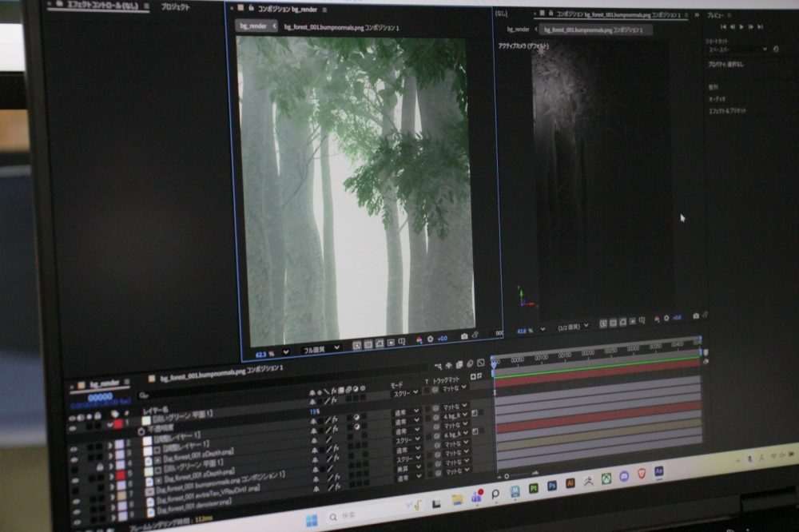Click the channel color icon in bg_render viewer

(419, 339)
